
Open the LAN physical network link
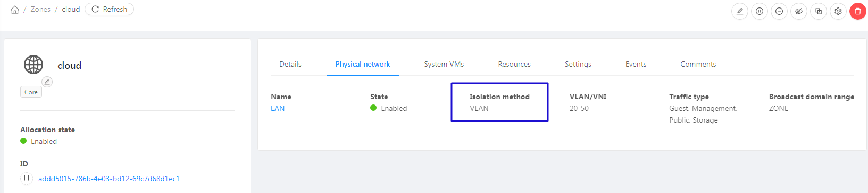click(278, 108)
